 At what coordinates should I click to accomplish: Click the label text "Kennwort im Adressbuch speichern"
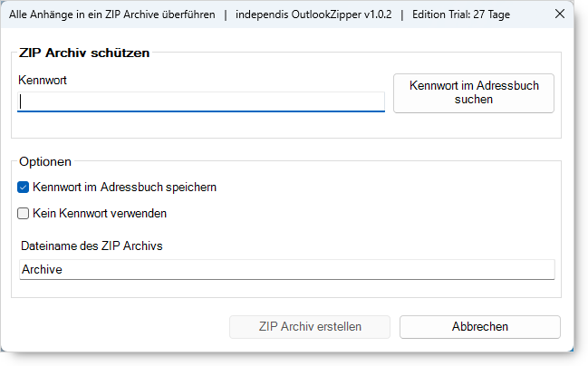tap(124, 188)
